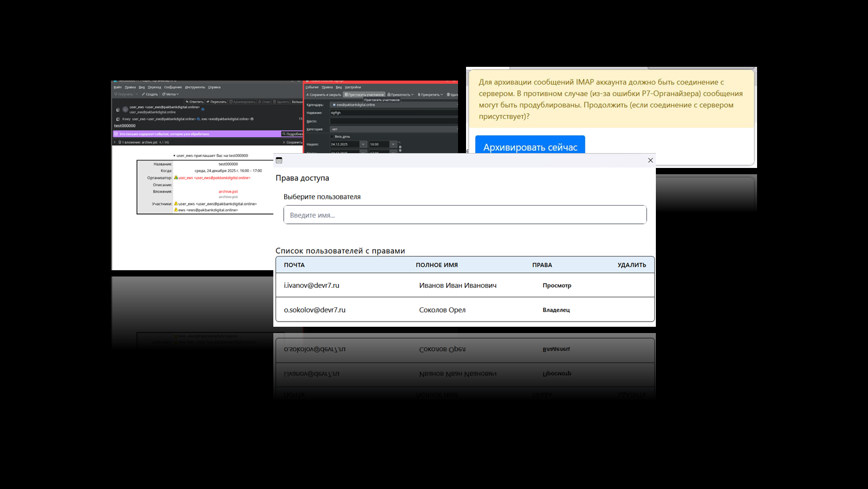The image size is (868, 489).
Task: Expand the start date 24.12.2025 picker
Action: coord(363,145)
